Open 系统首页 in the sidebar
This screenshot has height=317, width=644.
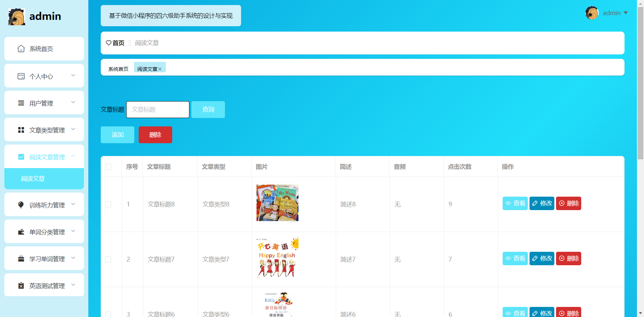click(44, 49)
